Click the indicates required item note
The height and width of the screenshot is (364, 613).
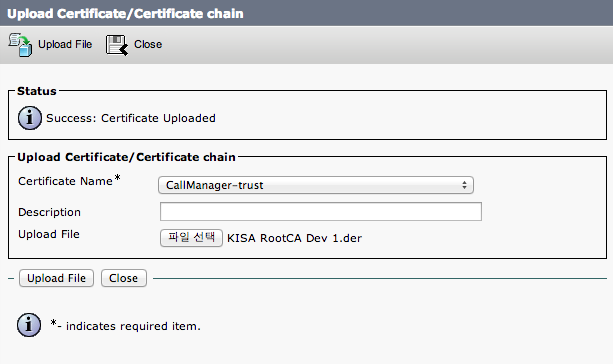coord(133,326)
